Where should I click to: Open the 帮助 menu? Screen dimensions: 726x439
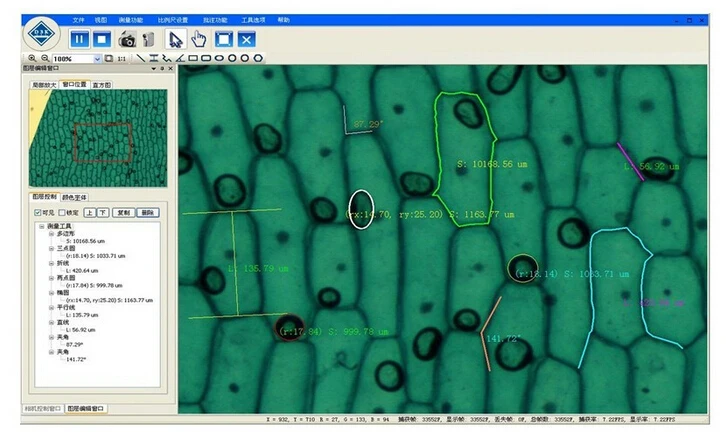(x=283, y=20)
